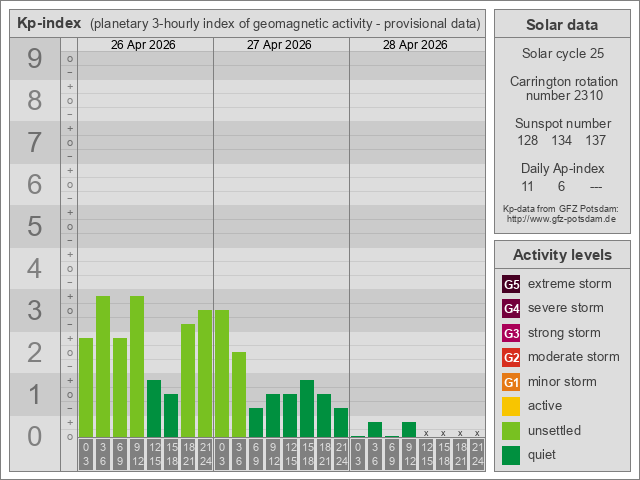640x480 pixels.
Task: Click the Carrington rotation number 2310 text
Action: [561, 88]
